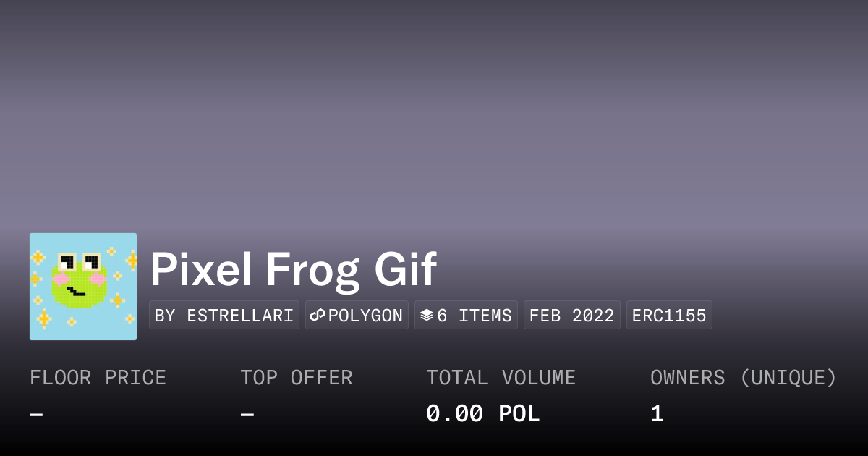Click the 0.00 volume number

pos(454,414)
